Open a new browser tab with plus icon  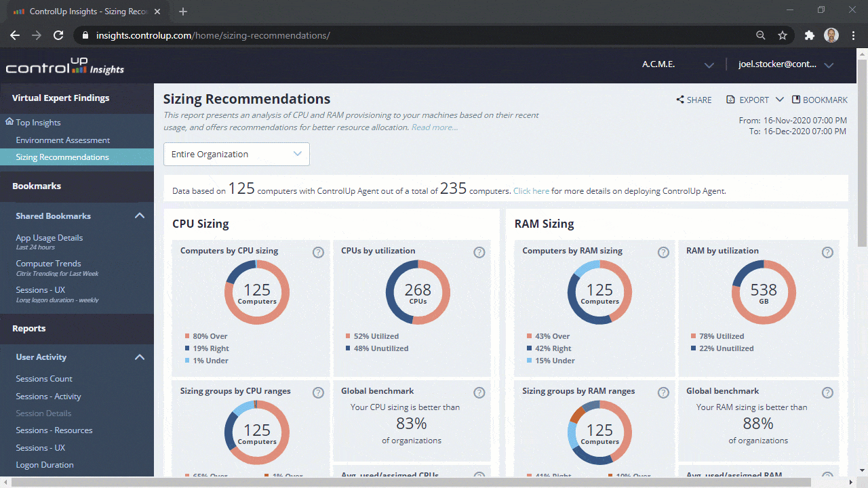coord(183,12)
